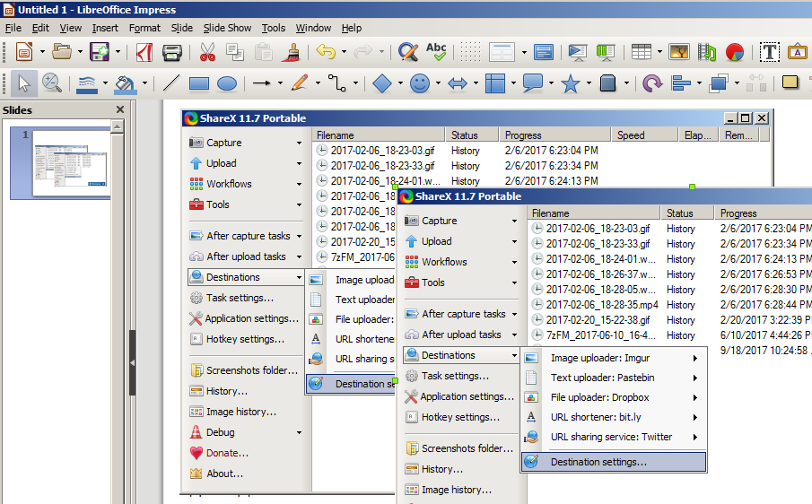Click the Paste clipboard icon
The image size is (812, 504).
(263, 52)
